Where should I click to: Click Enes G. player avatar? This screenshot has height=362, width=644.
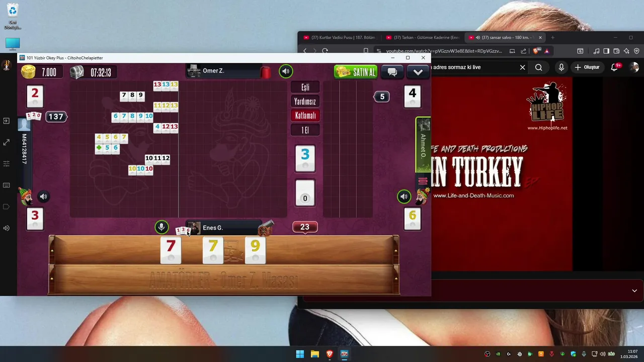tap(194, 228)
